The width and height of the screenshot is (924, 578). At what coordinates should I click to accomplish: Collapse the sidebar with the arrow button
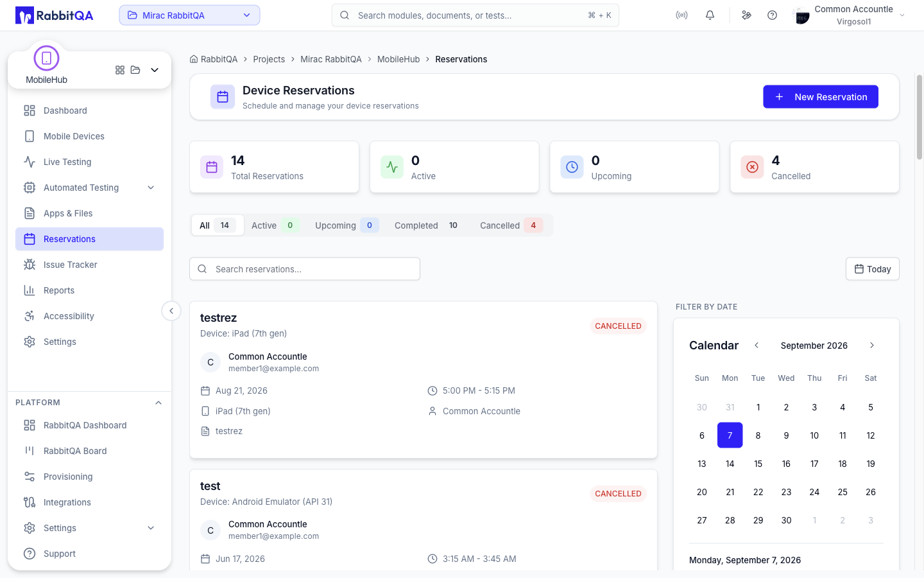171,311
